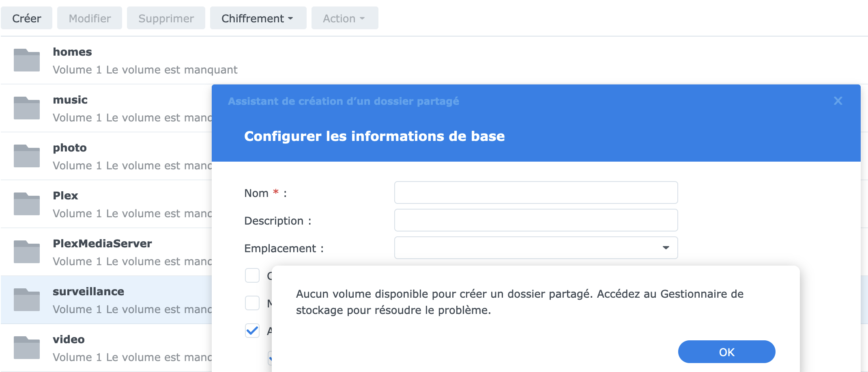Click OK in the no-volume warning

[726, 352]
